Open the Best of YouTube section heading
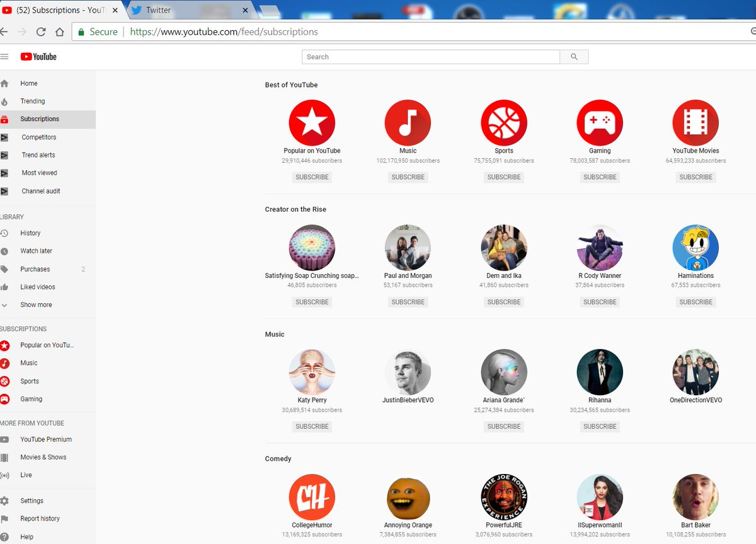Image resolution: width=756 pixels, height=544 pixels. click(291, 85)
